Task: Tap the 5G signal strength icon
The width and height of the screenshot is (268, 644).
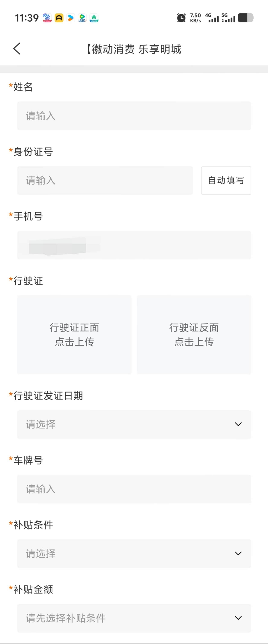Action: 228,18
